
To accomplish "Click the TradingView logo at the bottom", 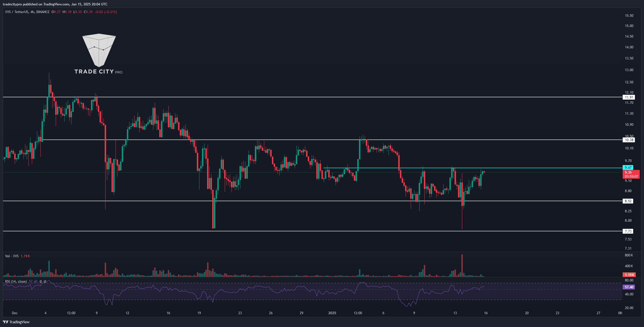I will point(16,322).
